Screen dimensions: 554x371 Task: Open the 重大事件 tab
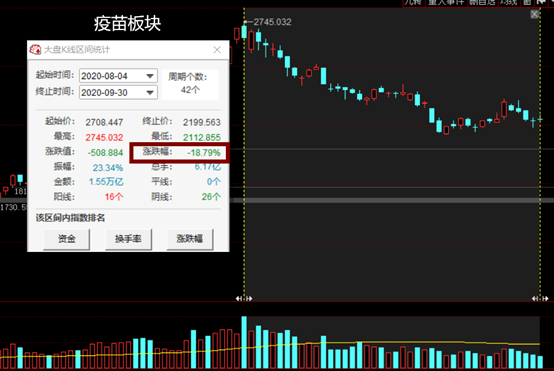(x=446, y=3)
